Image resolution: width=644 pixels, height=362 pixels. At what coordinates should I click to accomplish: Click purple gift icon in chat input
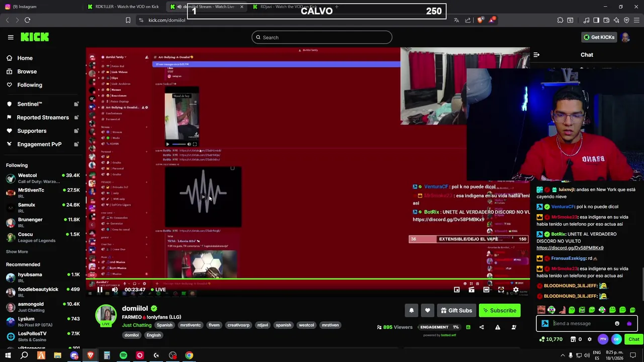click(629, 324)
